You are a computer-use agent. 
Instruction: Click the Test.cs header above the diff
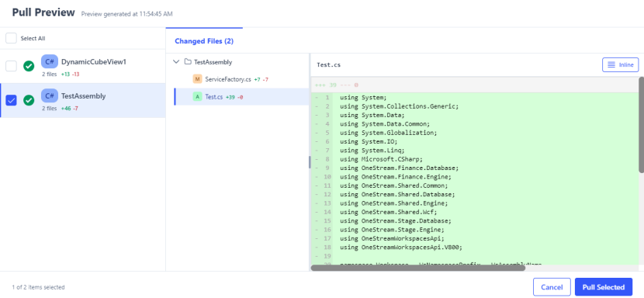(x=328, y=65)
